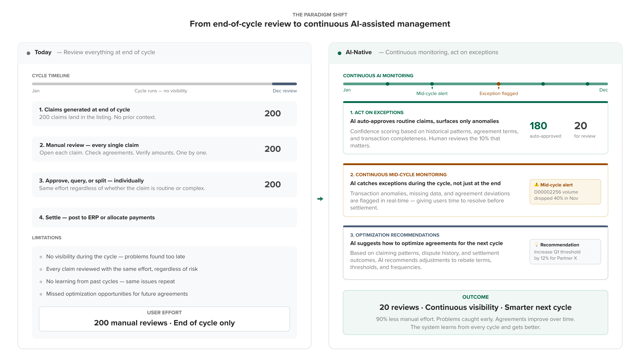This screenshot has width=640, height=364.
Task: Click the warning icon on the Mid-cycle alert badge
Action: [536, 185]
